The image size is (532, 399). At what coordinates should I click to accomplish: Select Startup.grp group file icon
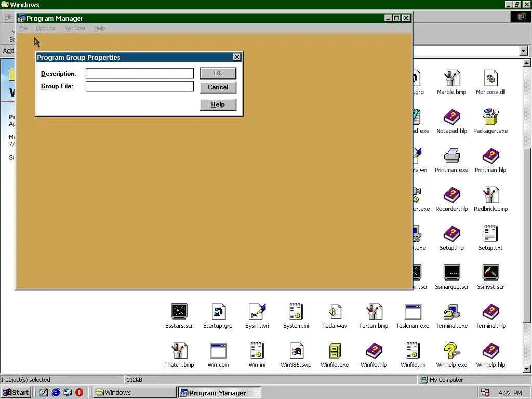tap(218, 312)
